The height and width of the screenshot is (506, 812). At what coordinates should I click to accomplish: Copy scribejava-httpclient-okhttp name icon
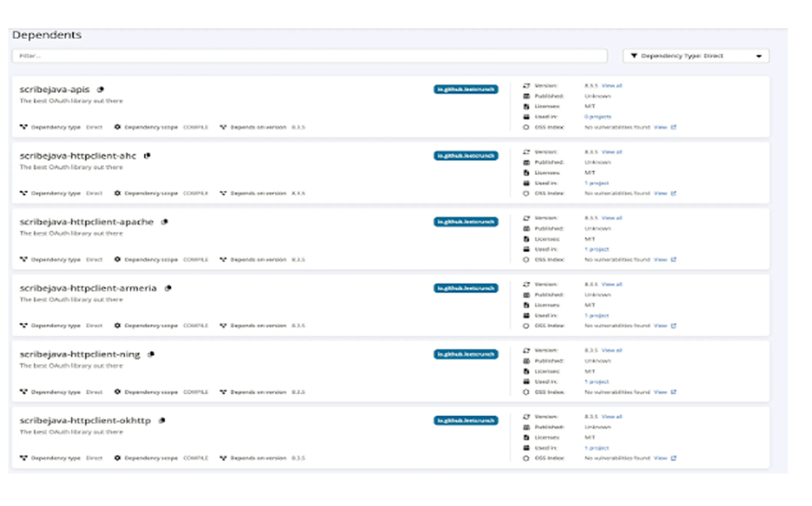click(x=162, y=420)
